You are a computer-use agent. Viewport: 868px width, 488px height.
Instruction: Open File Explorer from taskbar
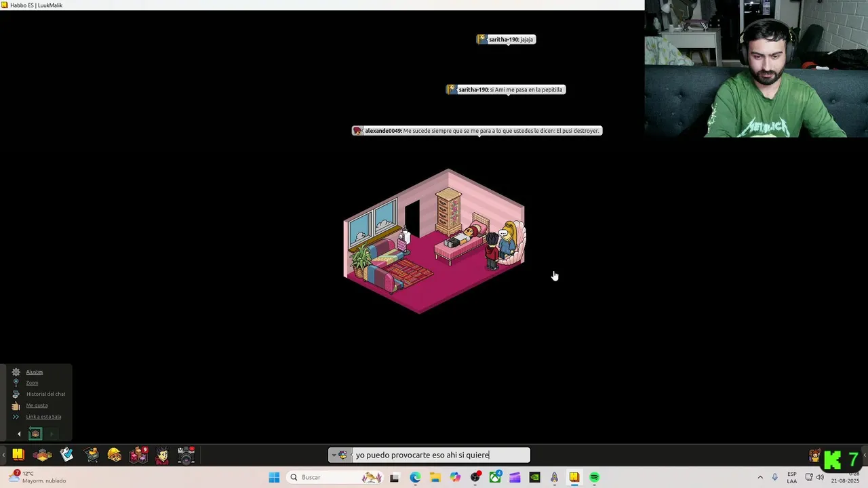coord(435,477)
